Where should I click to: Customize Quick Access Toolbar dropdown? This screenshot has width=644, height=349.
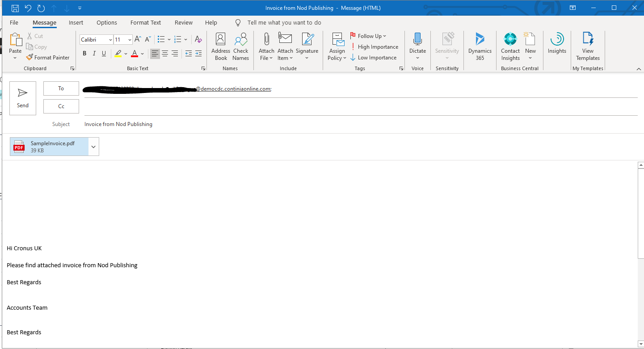tap(80, 8)
